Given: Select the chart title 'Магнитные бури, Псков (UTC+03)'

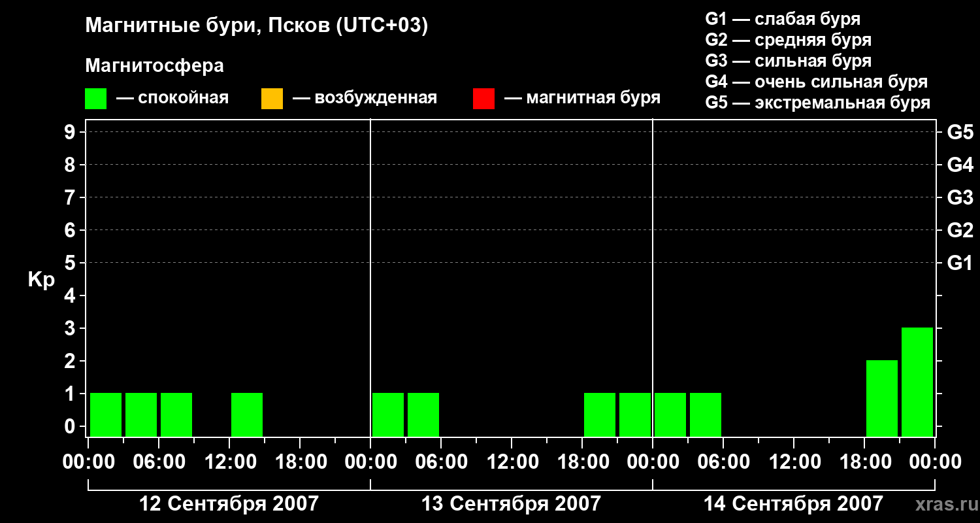Looking at the screenshot, I should pyautogui.click(x=257, y=26).
